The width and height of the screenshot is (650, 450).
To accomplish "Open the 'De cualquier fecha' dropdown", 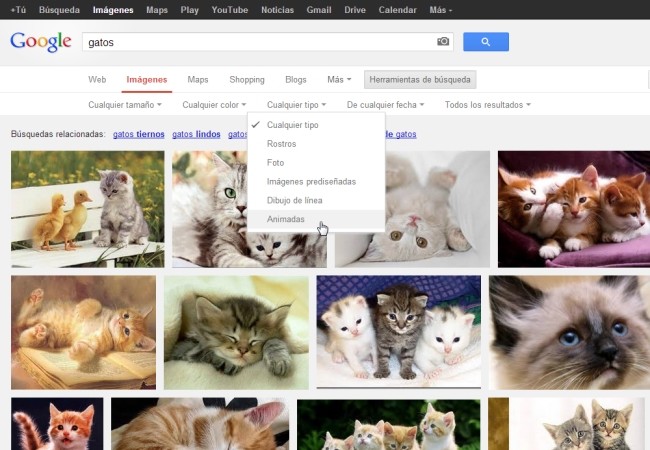I will (x=386, y=105).
